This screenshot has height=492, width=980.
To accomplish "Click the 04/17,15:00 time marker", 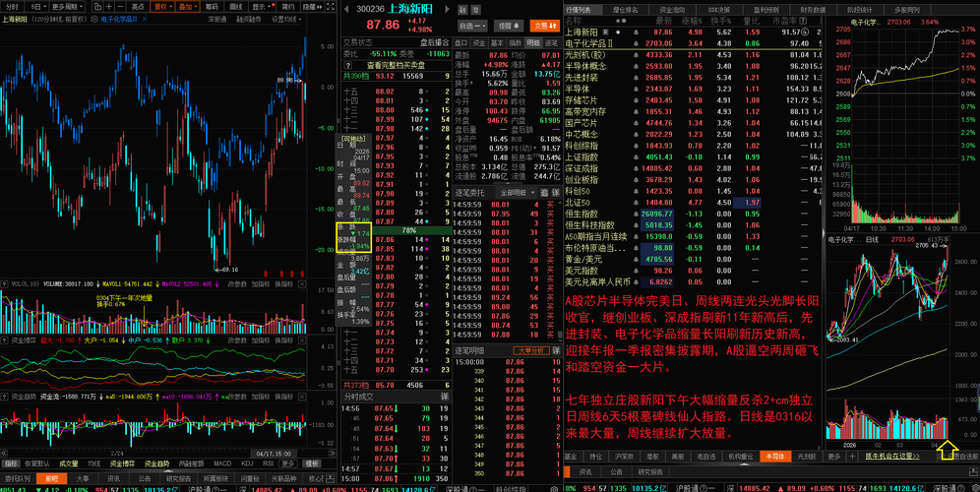I will pyautogui.click(x=272, y=453).
